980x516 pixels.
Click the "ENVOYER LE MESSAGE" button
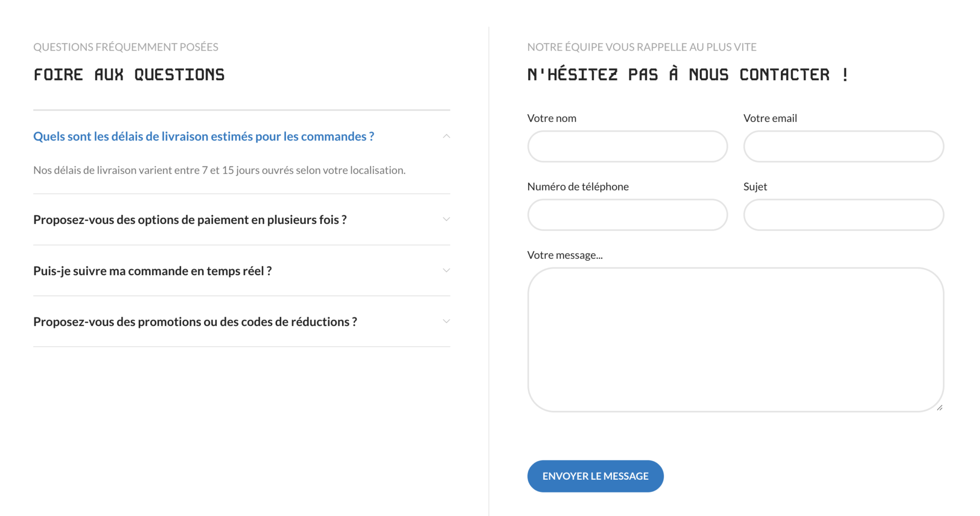[595, 476]
